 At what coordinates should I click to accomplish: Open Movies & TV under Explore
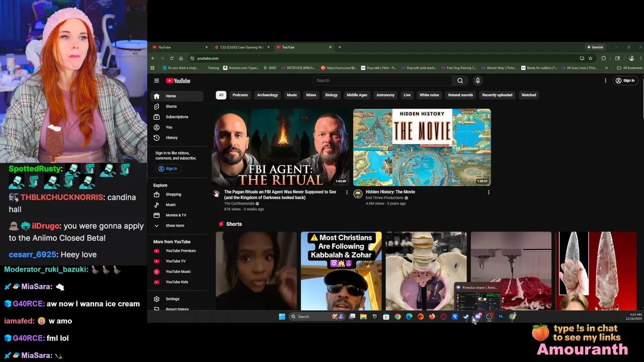coord(176,215)
